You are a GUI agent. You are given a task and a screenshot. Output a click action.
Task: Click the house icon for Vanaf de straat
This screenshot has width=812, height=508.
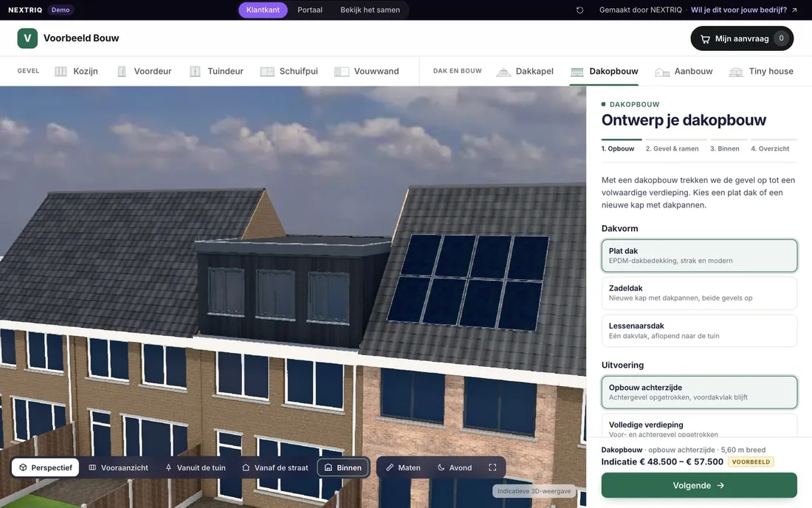tap(246, 467)
